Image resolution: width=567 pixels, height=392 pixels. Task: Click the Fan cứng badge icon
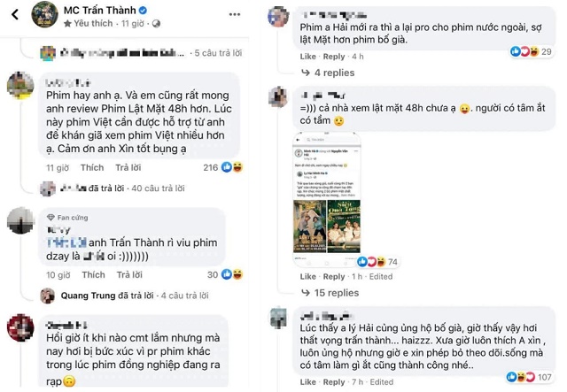click(x=50, y=217)
